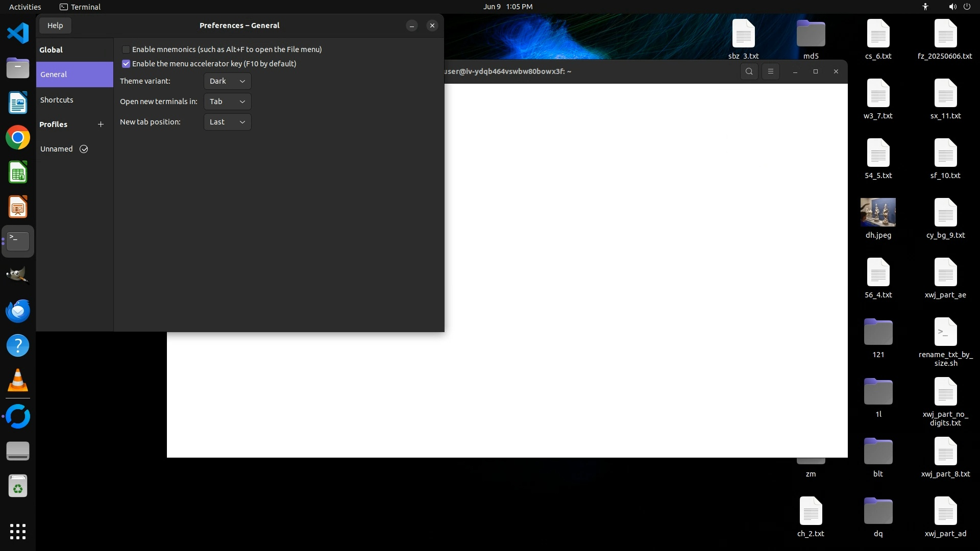Open Visual Studio Code from dock
980x551 pixels.
[18, 34]
